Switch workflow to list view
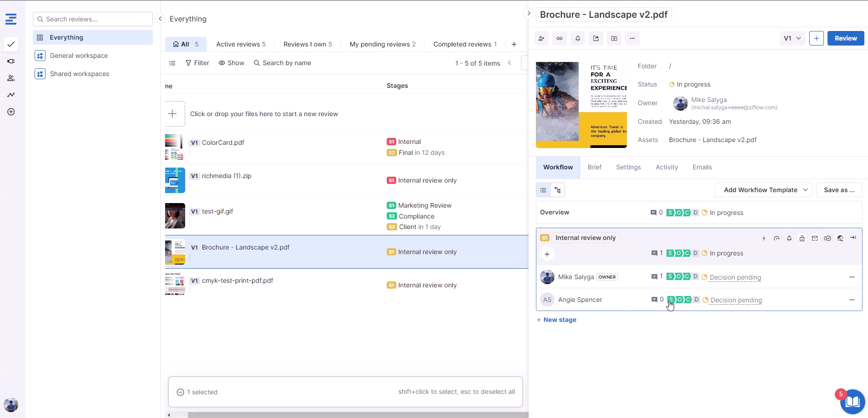 (x=543, y=190)
